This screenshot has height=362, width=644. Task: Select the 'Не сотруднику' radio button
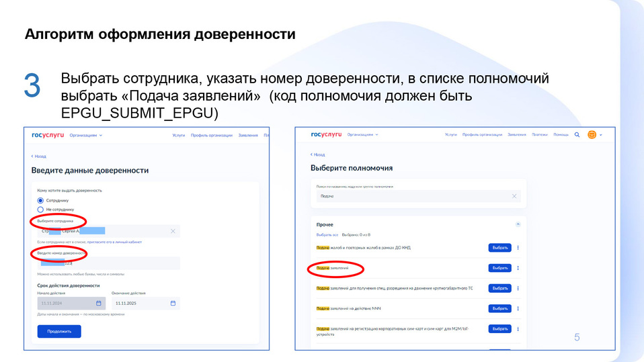click(40, 210)
